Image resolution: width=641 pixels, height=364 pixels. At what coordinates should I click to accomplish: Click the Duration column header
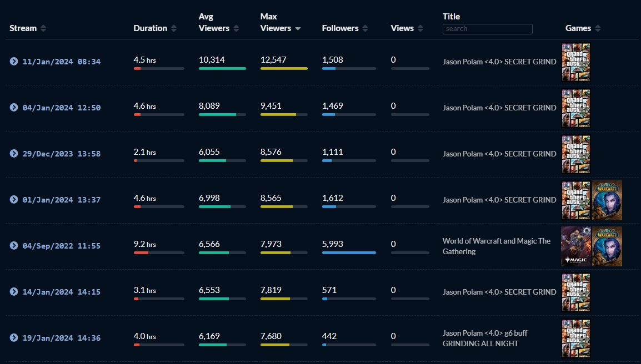(150, 28)
